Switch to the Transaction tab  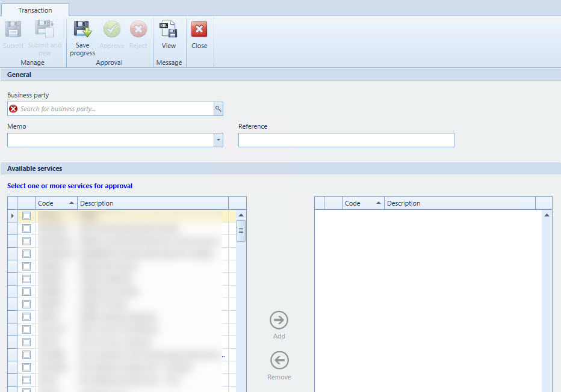(x=34, y=10)
